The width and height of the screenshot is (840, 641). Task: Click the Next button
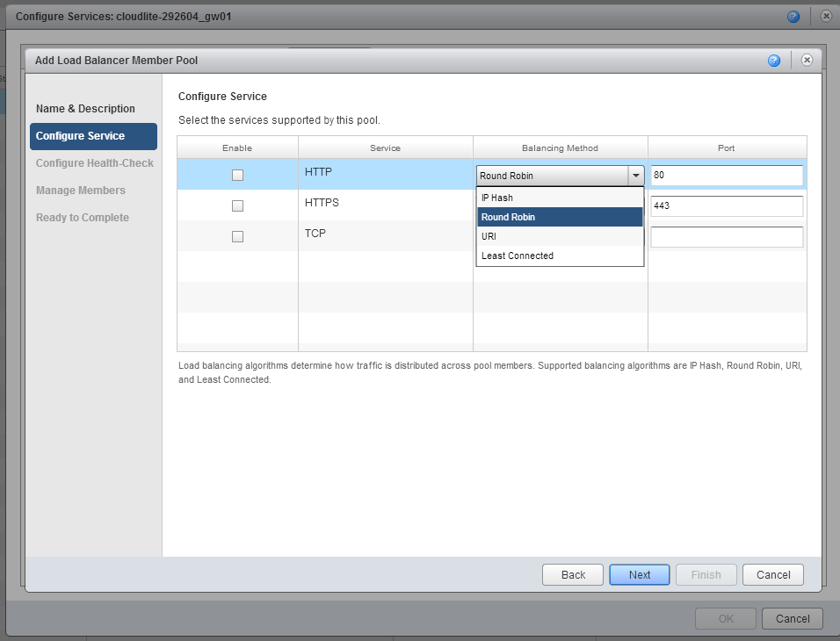point(639,574)
